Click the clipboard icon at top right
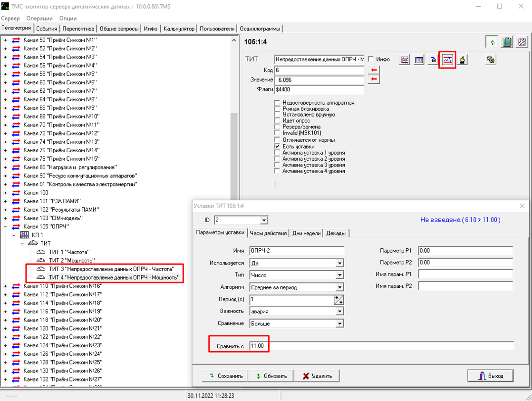 (507, 42)
